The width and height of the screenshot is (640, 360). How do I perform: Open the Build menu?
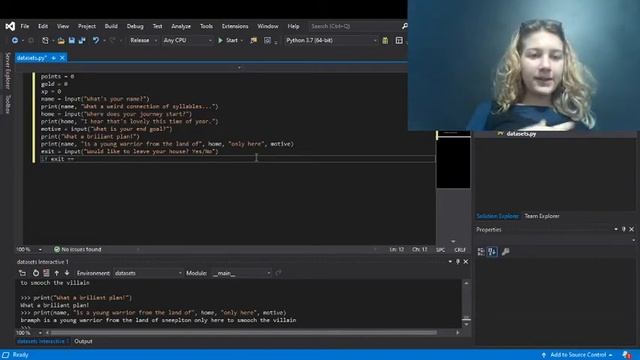pos(111,26)
